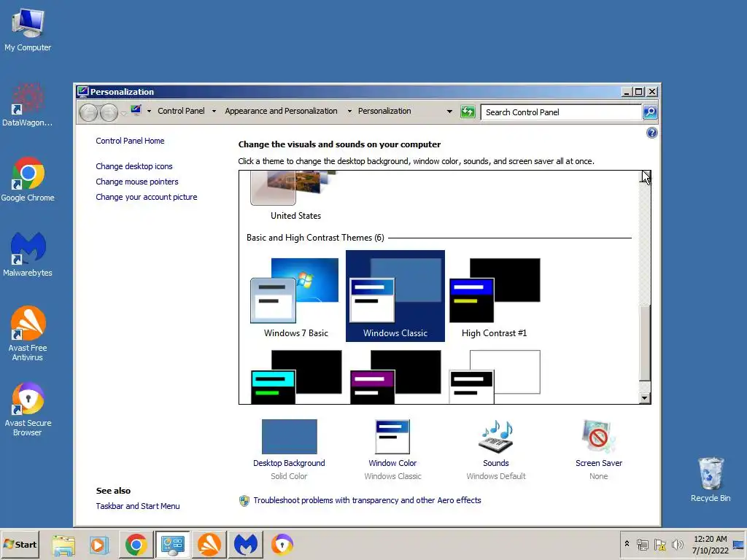Open Malwarebytes from the taskbar
The height and width of the screenshot is (560, 747).
[x=245, y=545]
